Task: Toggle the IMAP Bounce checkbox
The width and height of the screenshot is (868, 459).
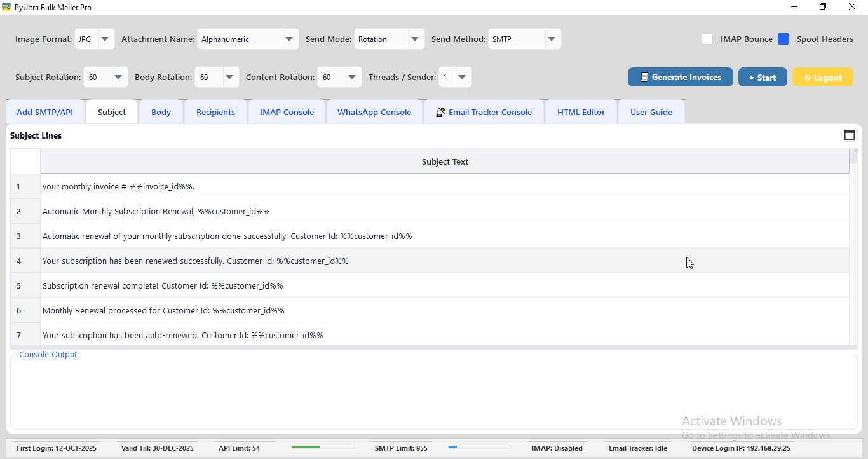Action: (707, 39)
